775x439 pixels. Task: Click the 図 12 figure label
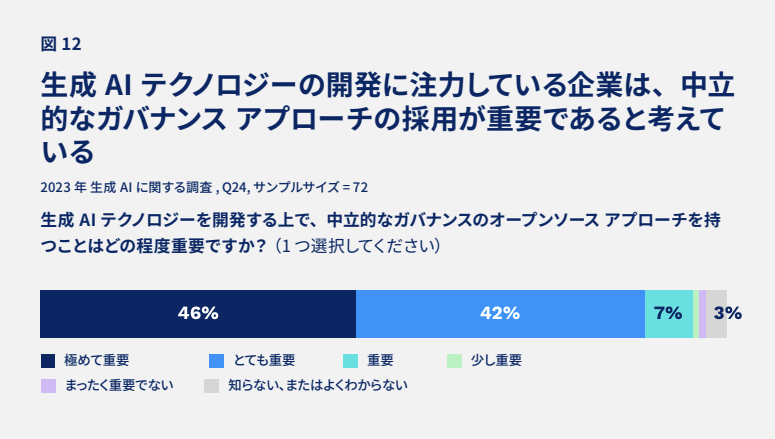point(61,44)
